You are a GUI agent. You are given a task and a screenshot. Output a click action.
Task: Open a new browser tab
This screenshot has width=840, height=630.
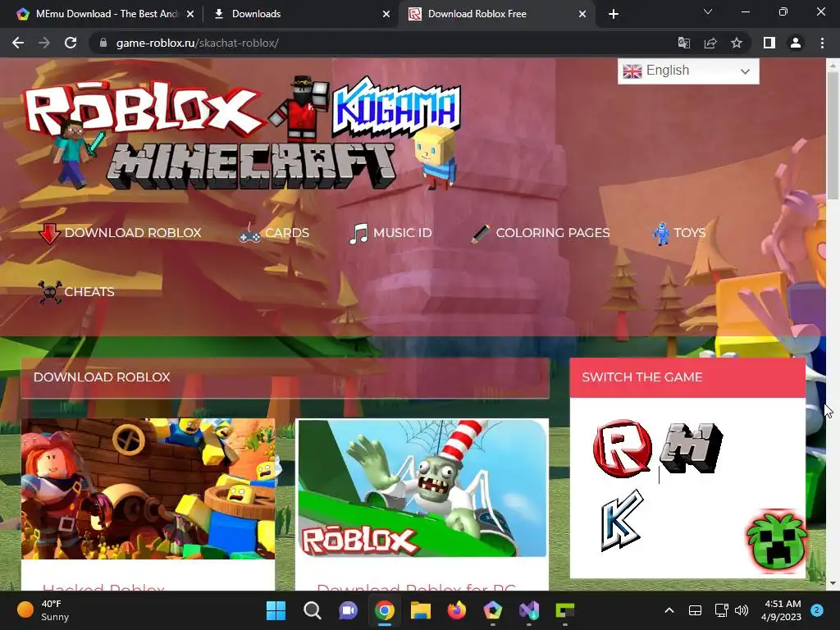click(x=614, y=14)
